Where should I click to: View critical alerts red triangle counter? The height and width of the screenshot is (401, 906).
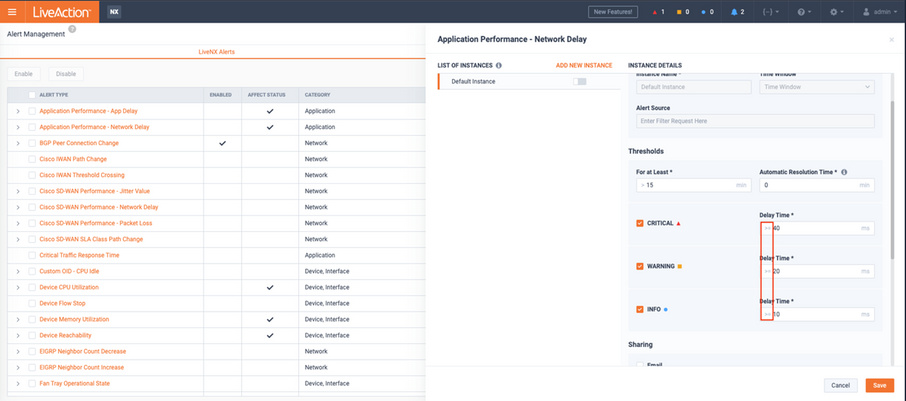point(658,12)
